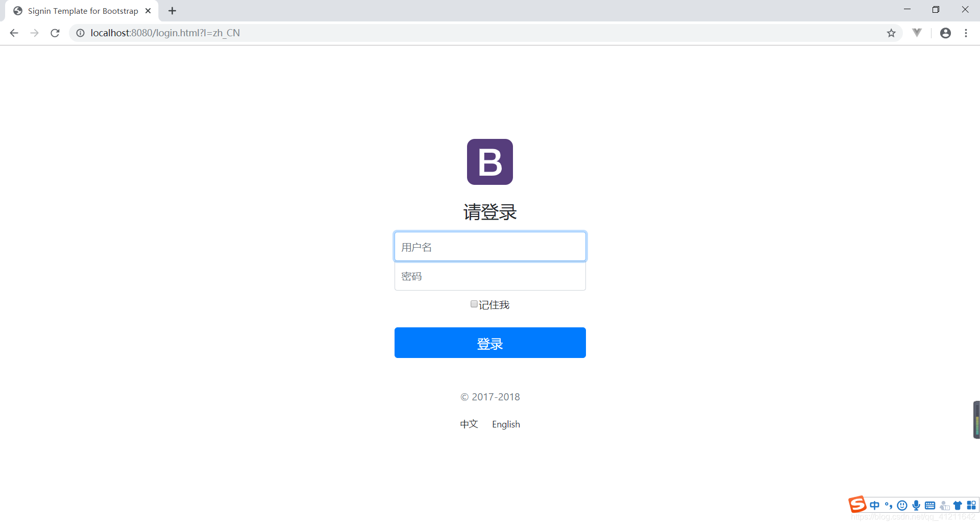The height and width of the screenshot is (526, 980).
Task: Focus the 密码 password field
Action: (x=490, y=276)
